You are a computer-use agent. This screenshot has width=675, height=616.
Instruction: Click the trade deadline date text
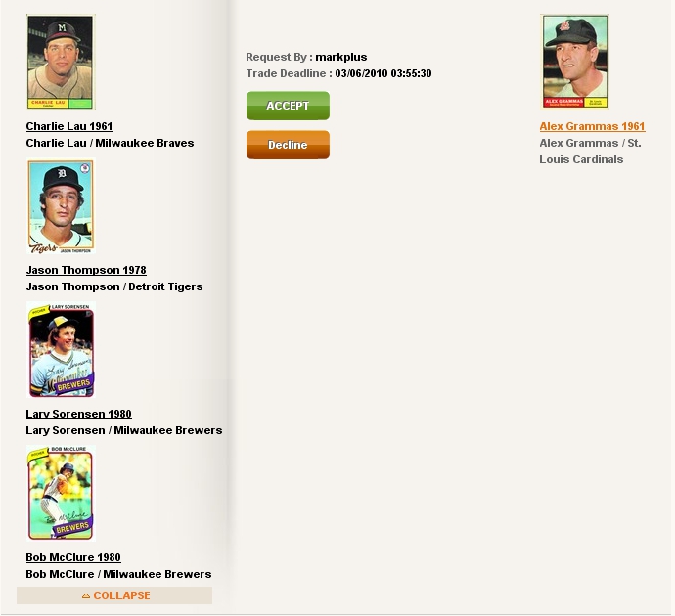point(383,73)
